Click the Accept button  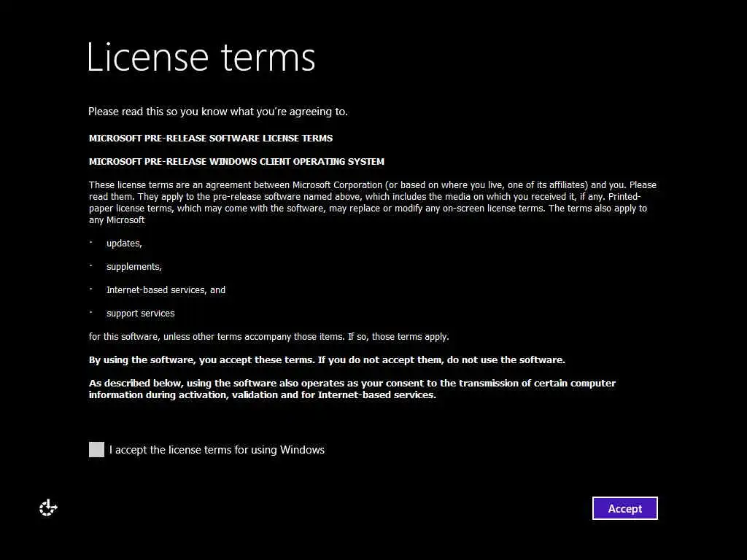(x=625, y=508)
